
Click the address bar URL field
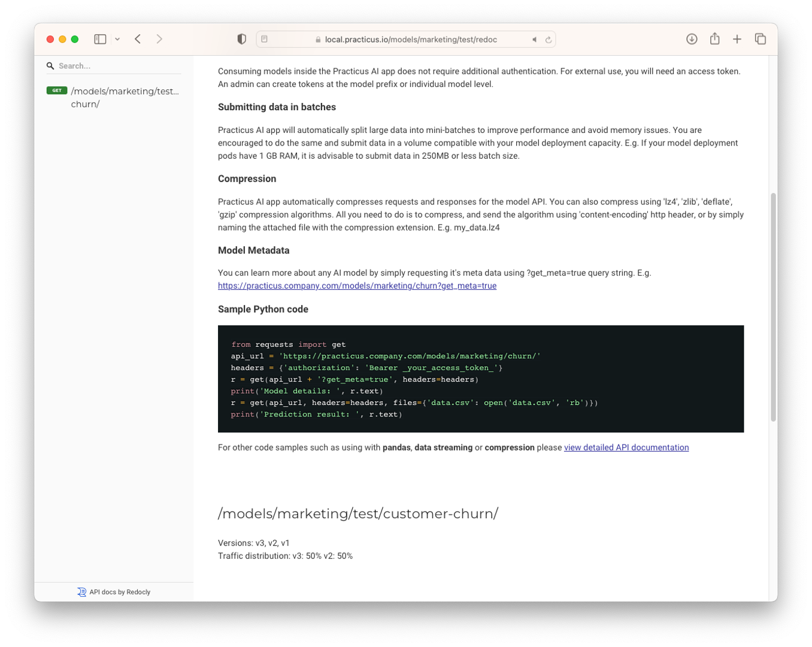tap(410, 40)
